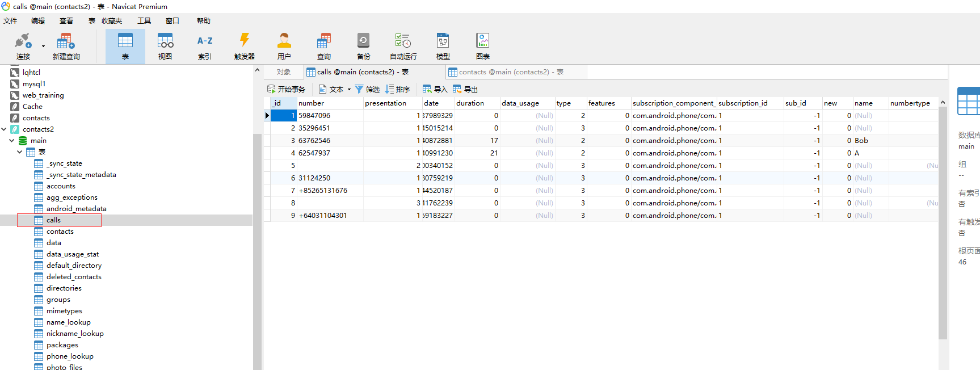Open the 文件 menu
Viewport: 980px width, 370px height.
10,20
